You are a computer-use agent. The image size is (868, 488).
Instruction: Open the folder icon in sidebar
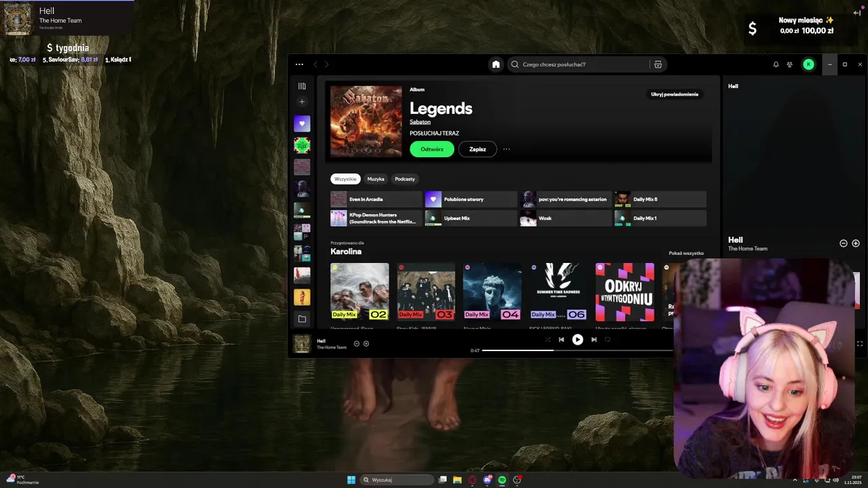(302, 319)
